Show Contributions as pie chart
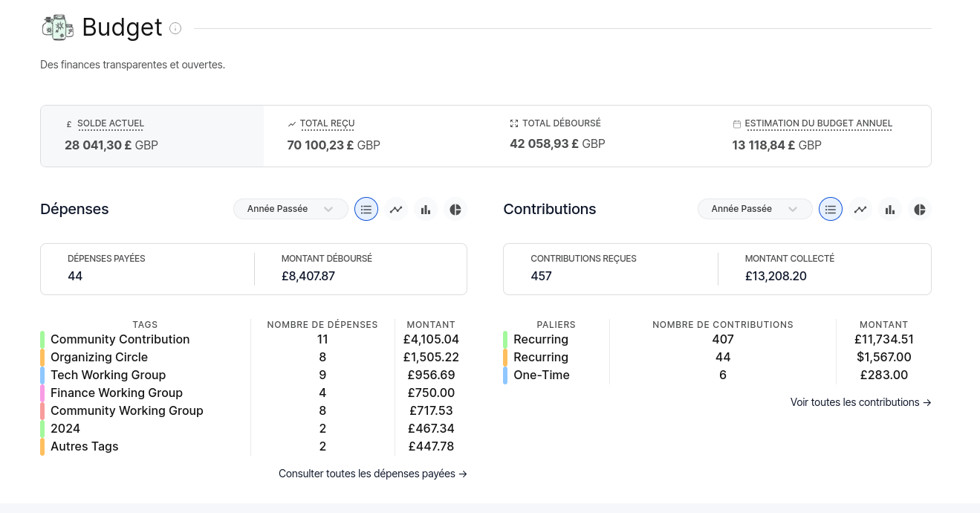 tap(920, 210)
